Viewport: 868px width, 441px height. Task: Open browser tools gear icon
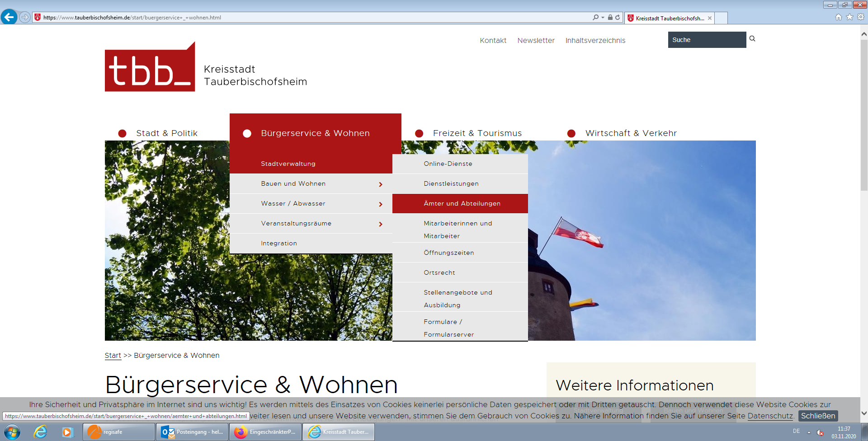[861, 17]
